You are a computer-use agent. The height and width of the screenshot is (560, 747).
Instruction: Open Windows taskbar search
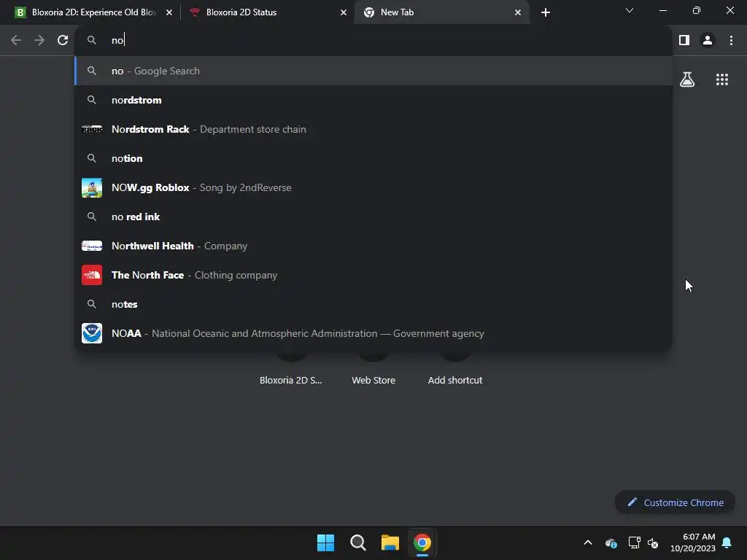pyautogui.click(x=357, y=542)
